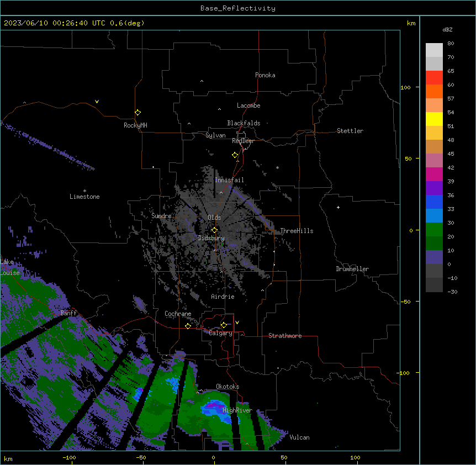Screen dimensions: 476x465
Task: Click the white asterisk marker east of Innisfail
Action: 277,167
